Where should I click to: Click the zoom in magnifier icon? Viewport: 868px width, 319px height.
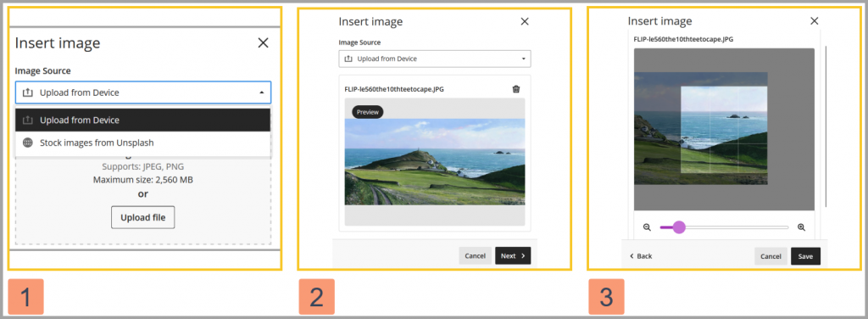(x=801, y=227)
